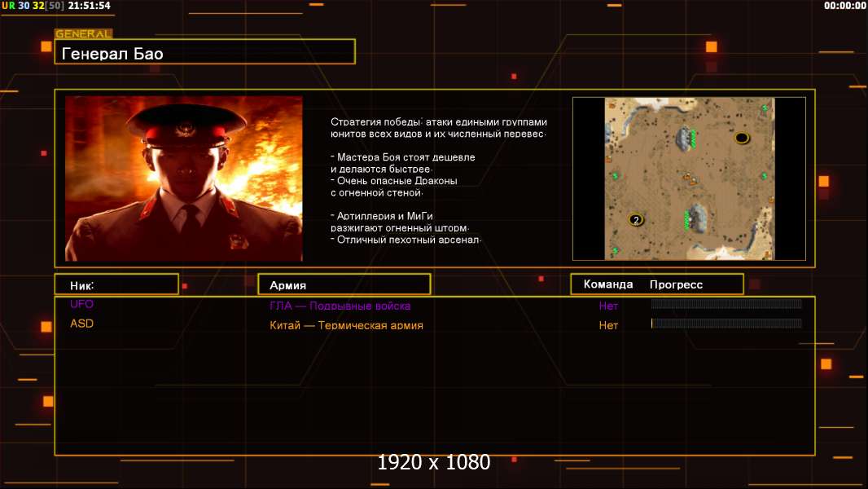This screenshot has height=489, width=868.
Task: Click the unnumbered black start marker on minimap
Action: (x=742, y=138)
